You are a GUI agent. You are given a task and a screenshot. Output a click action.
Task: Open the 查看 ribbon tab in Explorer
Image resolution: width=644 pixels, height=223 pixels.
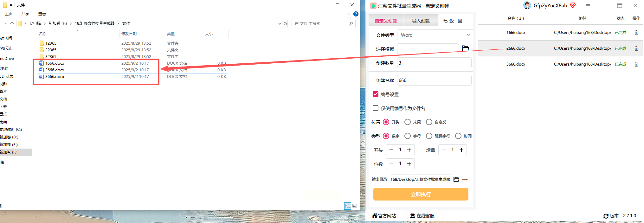[x=42, y=14]
